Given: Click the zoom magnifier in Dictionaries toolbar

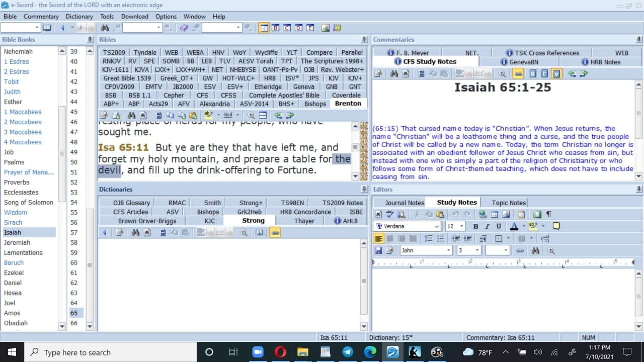Looking at the screenshot, I should pos(244,233).
